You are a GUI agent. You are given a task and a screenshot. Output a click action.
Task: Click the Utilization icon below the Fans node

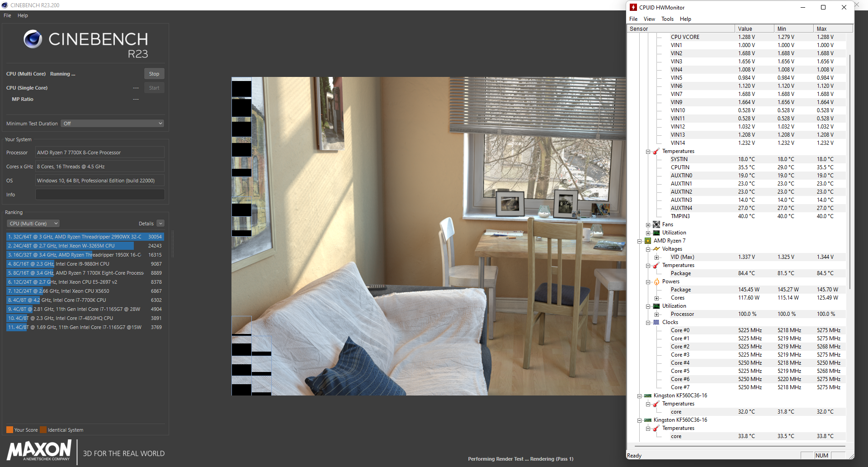pyautogui.click(x=656, y=233)
